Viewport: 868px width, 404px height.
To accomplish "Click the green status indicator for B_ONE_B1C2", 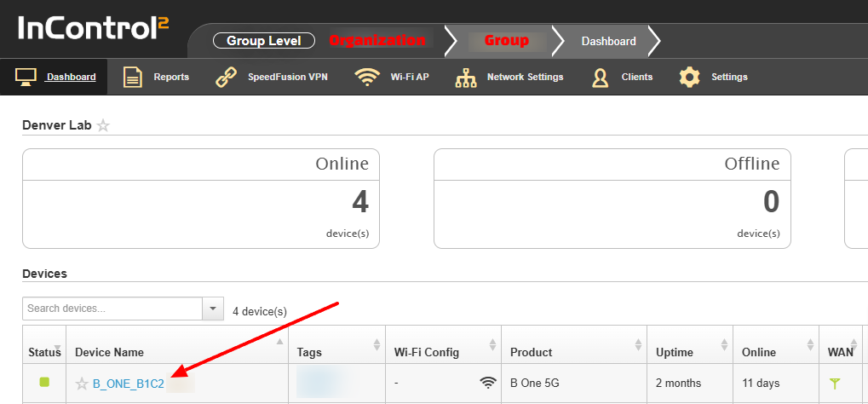I will tap(44, 382).
